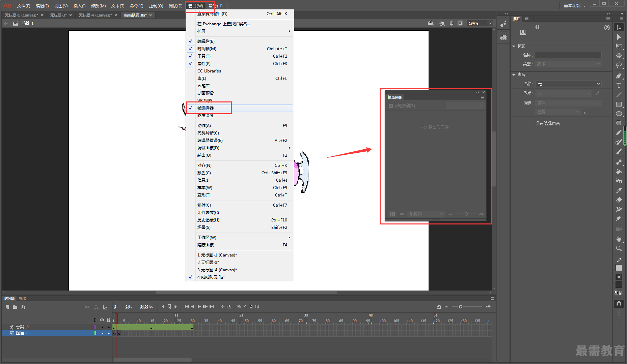The height and width of the screenshot is (364, 627).
Task: Select the Pencil tool
Action: coord(619,132)
